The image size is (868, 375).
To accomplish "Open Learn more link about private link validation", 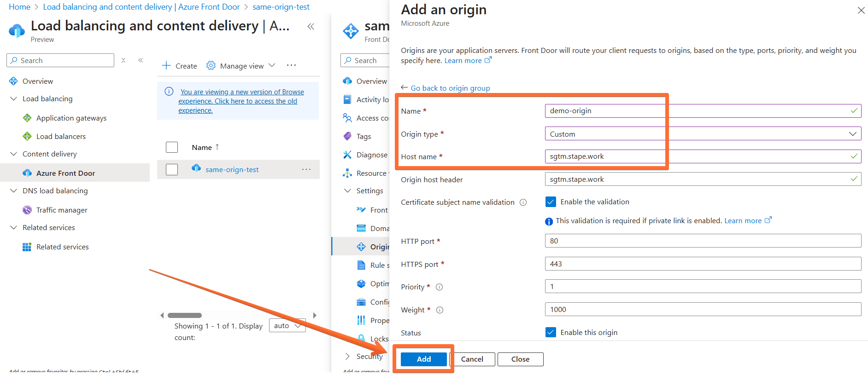I will click(x=748, y=220).
